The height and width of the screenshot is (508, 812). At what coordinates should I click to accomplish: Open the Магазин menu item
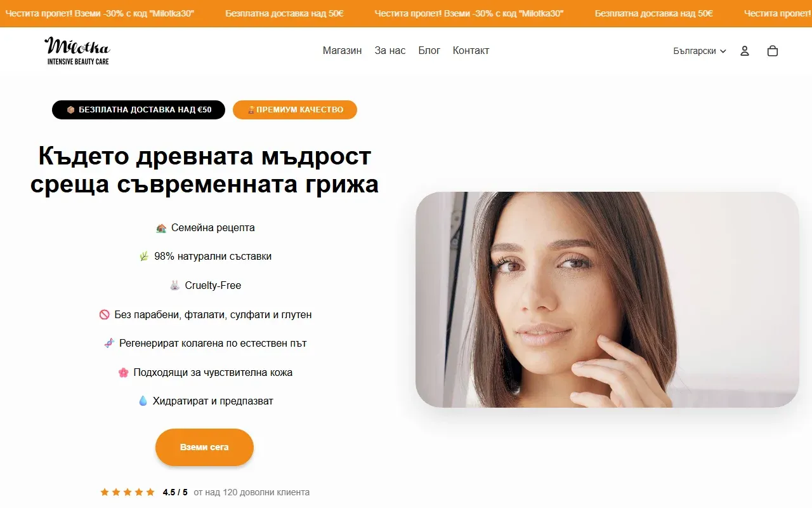pyautogui.click(x=342, y=51)
